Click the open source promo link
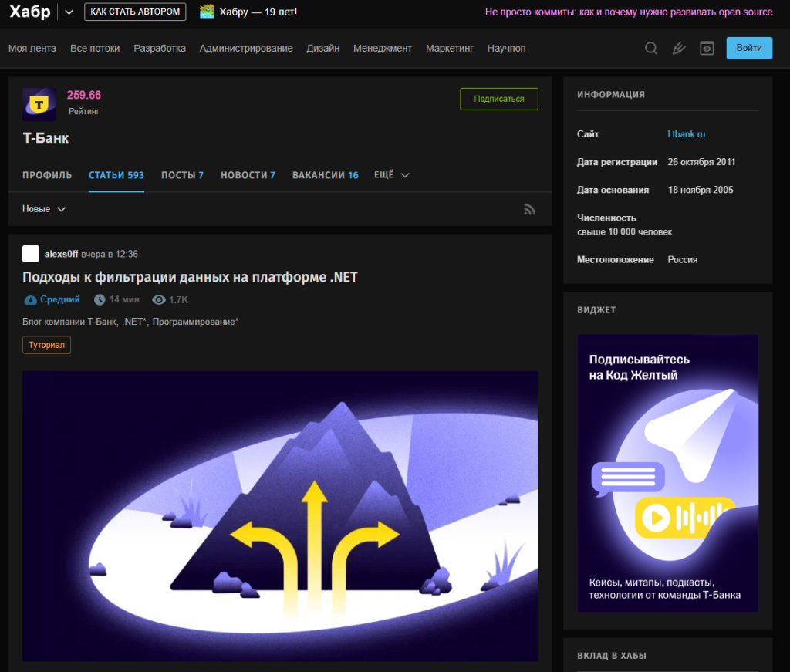This screenshot has width=790, height=672. pos(629,12)
